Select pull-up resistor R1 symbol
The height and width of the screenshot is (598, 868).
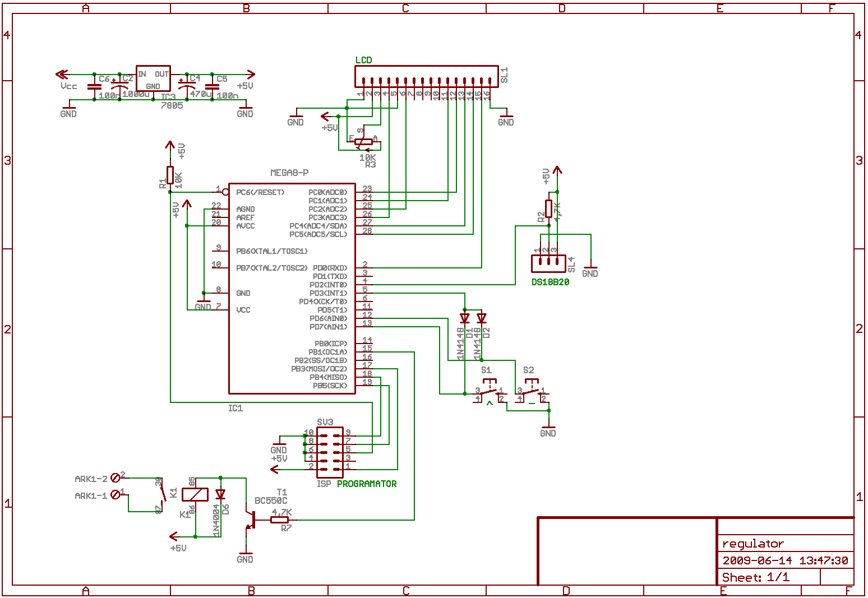(170, 175)
